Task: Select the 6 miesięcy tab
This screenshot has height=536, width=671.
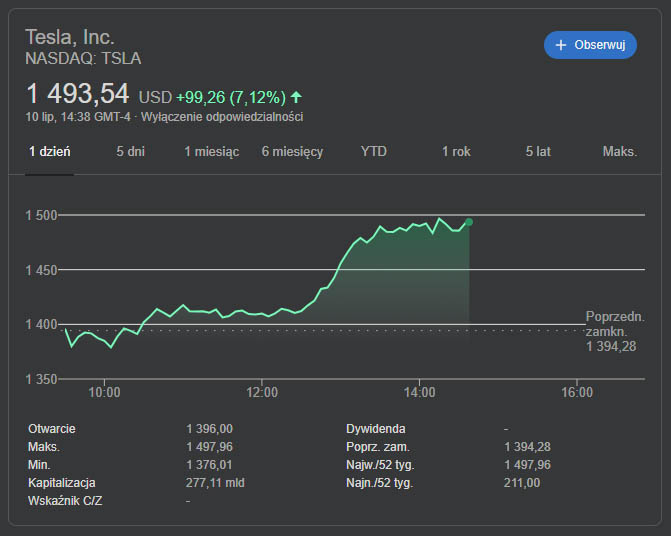Action: 292,151
